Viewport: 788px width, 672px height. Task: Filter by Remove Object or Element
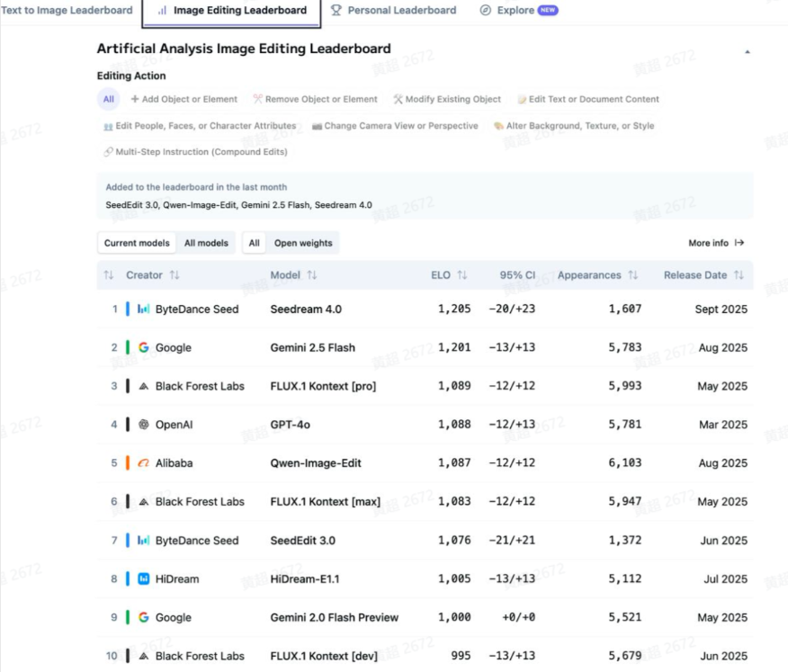316,100
